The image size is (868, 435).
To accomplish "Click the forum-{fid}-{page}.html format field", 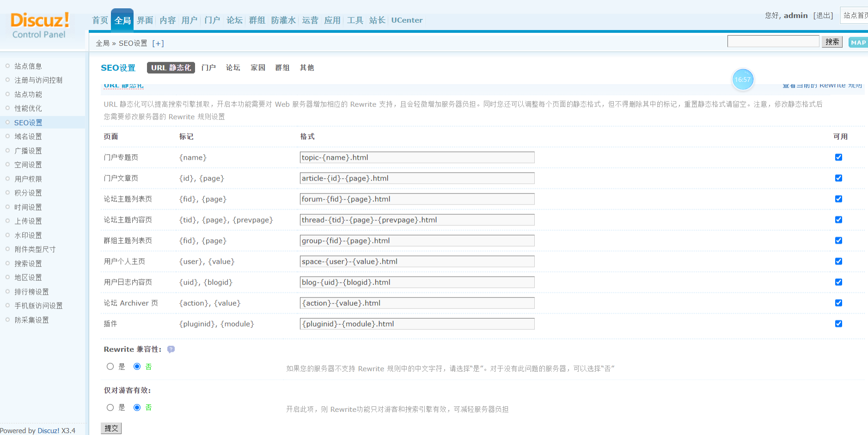I will tap(417, 199).
